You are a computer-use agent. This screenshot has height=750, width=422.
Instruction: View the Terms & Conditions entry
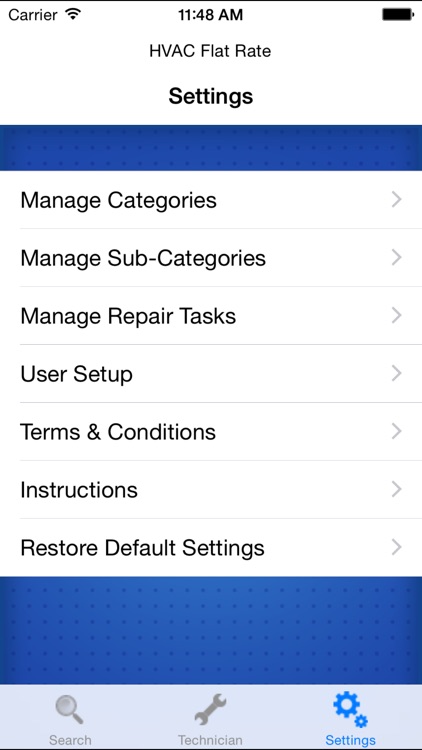pos(211,431)
